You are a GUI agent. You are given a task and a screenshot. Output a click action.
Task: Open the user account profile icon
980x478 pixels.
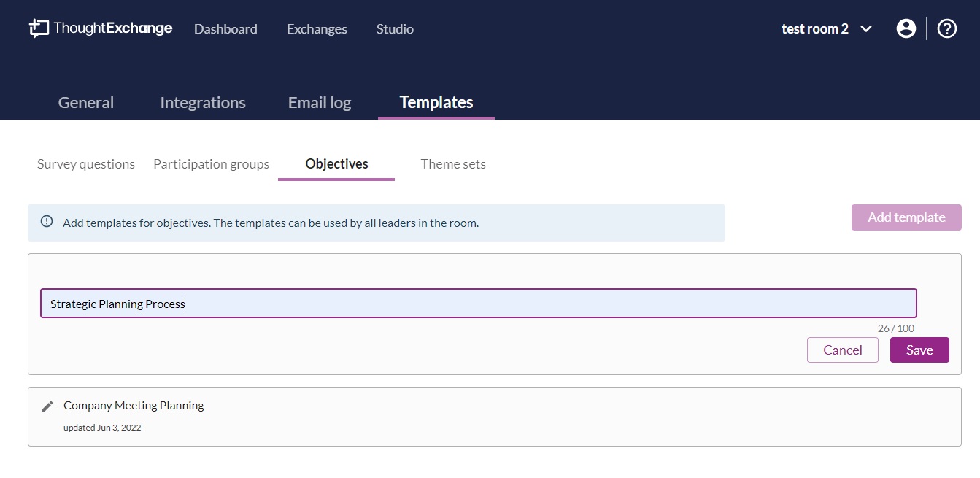tap(906, 28)
